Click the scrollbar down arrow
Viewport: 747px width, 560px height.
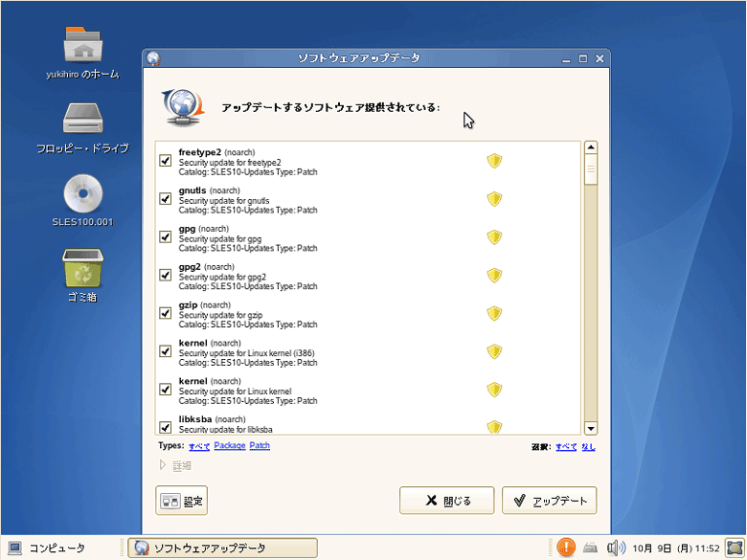[591, 429]
